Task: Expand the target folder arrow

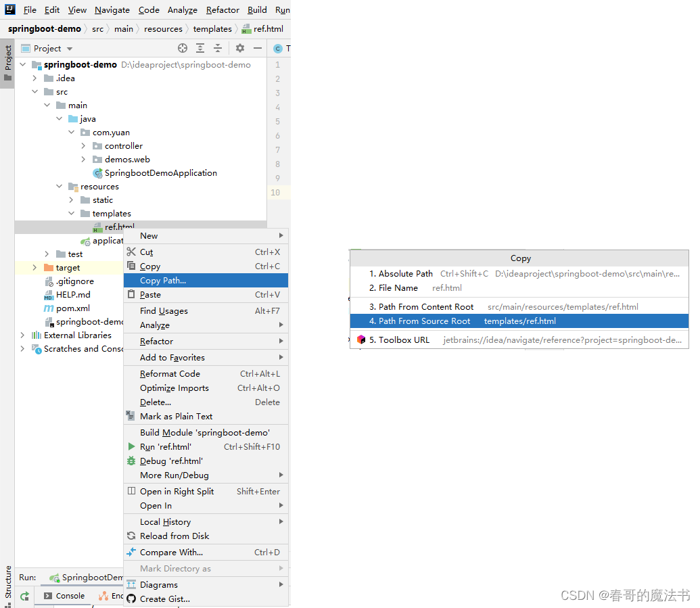Action: pyautogui.click(x=34, y=268)
